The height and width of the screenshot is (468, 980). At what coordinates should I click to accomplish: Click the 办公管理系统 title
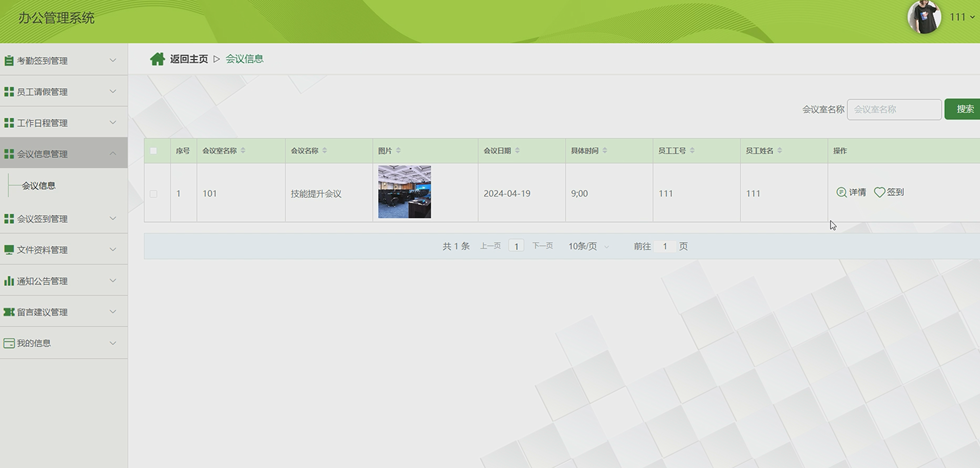pyautogui.click(x=56, y=18)
